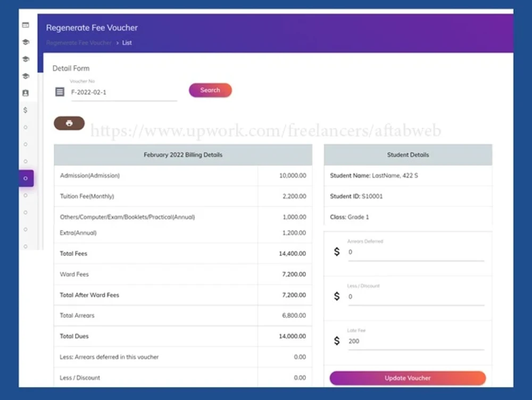This screenshot has height=400, width=532.
Task: Select the highlighted active sidebar menu item
Action: point(26,178)
